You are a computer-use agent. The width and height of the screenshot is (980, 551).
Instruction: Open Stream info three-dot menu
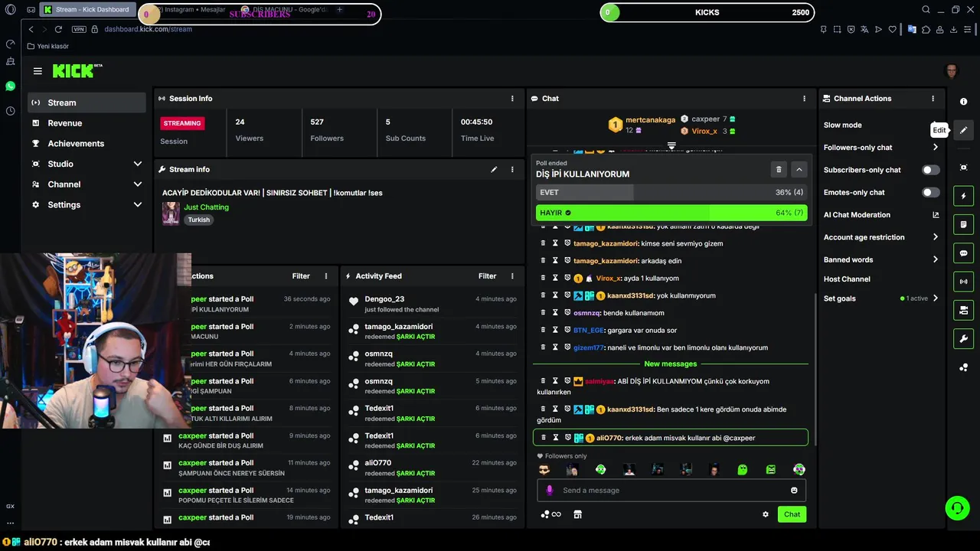[x=512, y=170]
